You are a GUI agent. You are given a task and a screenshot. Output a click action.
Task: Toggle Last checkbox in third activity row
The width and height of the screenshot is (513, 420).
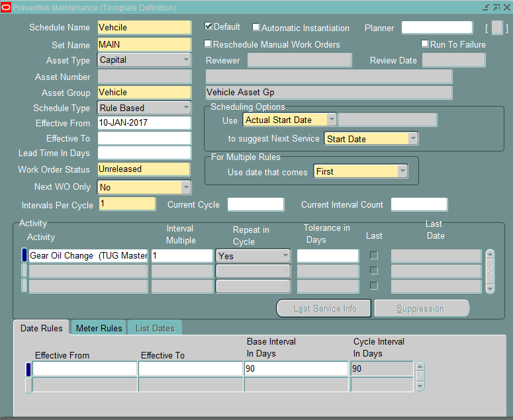point(373,286)
